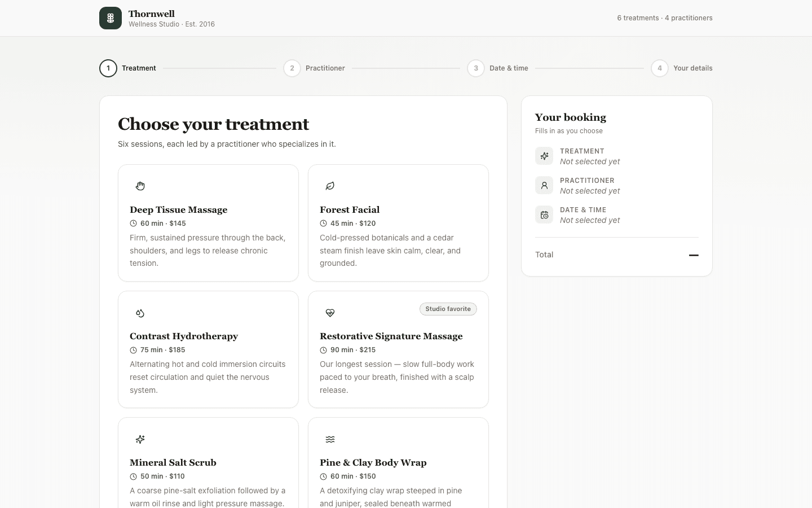Click the 'Fills in as you choose' text
This screenshot has height=508, width=812.
(x=569, y=131)
